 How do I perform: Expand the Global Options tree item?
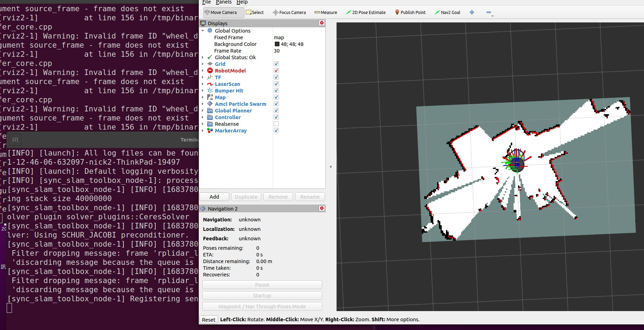coord(203,30)
